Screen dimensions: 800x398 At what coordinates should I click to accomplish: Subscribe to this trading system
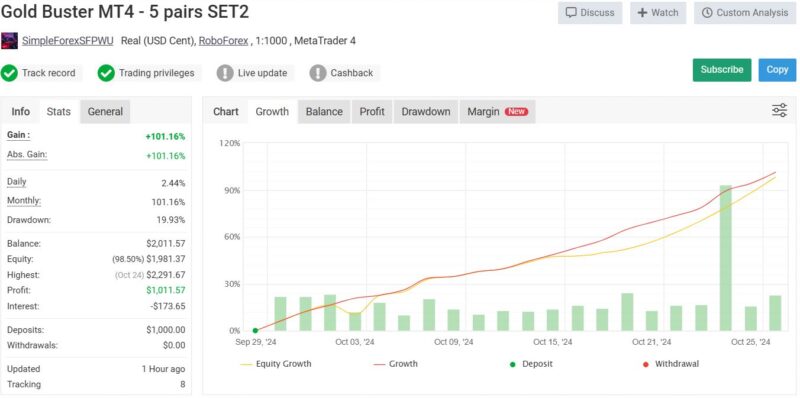coord(722,70)
